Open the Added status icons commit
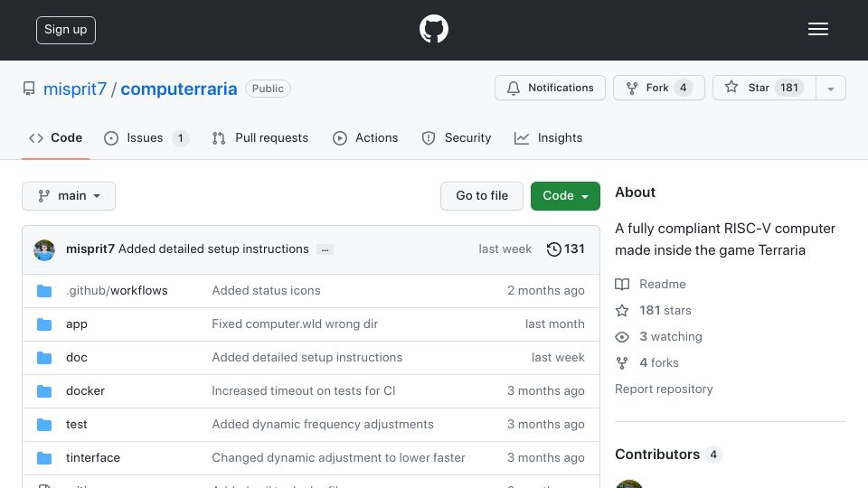868x488 pixels. (x=266, y=290)
